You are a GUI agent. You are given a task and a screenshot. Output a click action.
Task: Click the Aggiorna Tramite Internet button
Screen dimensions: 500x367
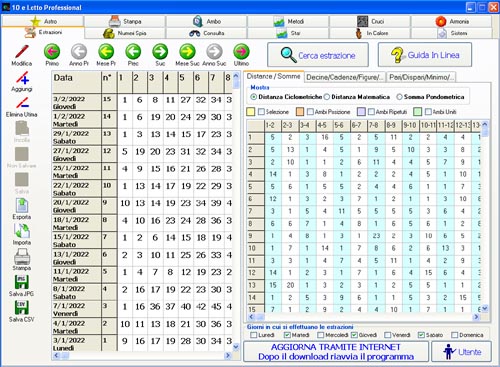click(x=336, y=352)
